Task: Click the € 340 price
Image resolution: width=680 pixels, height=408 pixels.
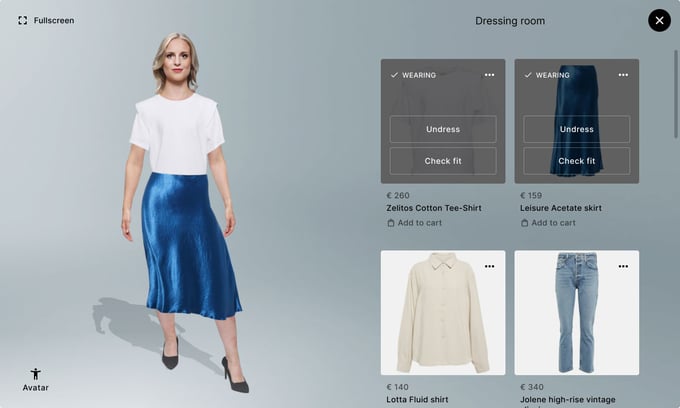Action: pos(532,387)
